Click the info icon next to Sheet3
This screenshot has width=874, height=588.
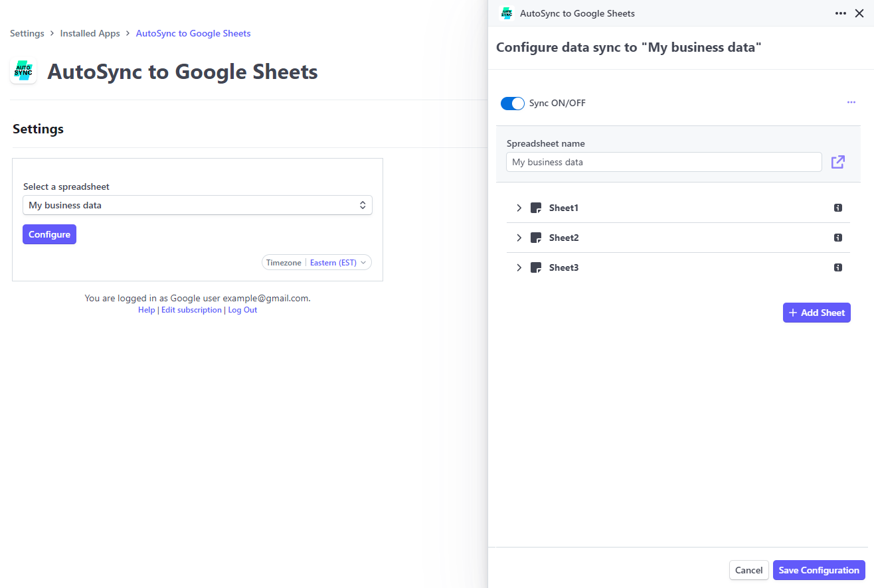click(837, 267)
